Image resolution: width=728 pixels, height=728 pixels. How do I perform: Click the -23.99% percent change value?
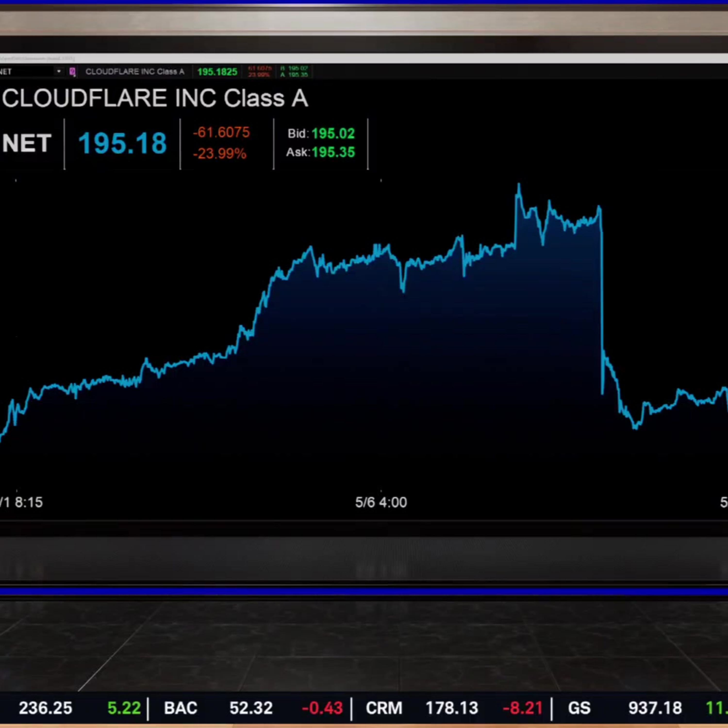point(220,153)
